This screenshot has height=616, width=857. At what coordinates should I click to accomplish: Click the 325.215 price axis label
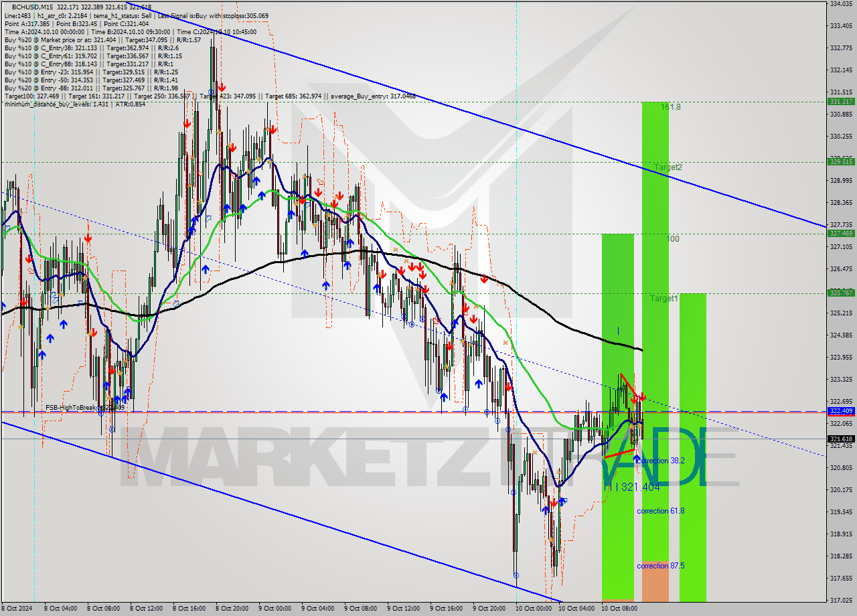click(841, 313)
